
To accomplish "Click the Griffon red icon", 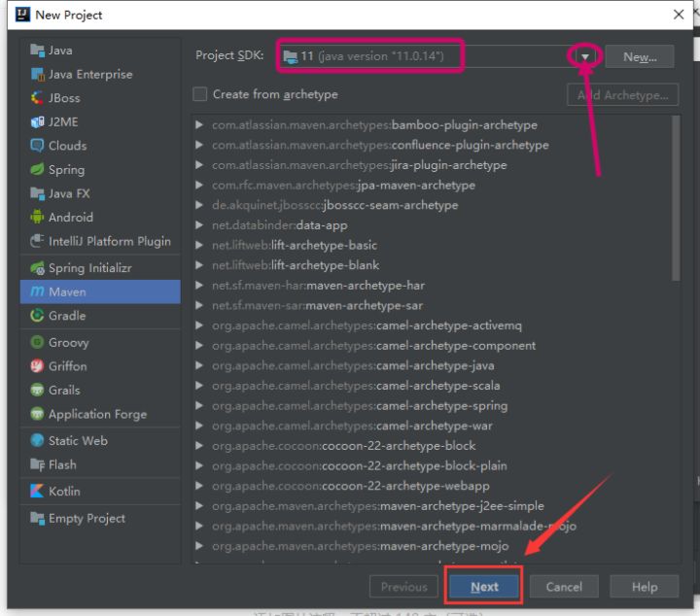I will point(37,366).
